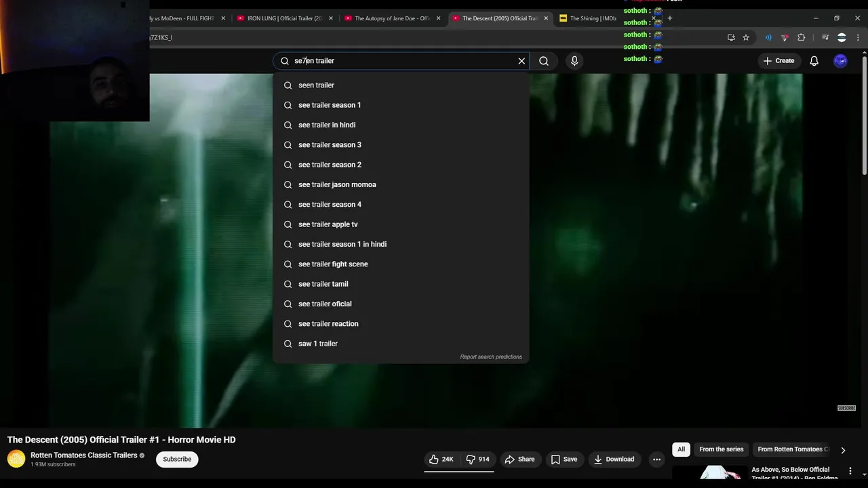
Task: Choose suggestion 'saw 1 trailer'
Action: click(x=401, y=344)
